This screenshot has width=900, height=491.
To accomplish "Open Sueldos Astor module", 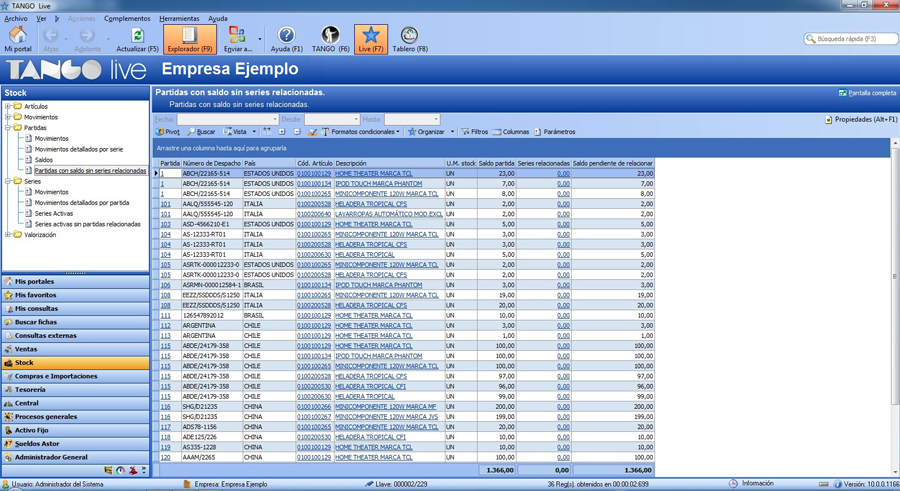I will [76, 444].
